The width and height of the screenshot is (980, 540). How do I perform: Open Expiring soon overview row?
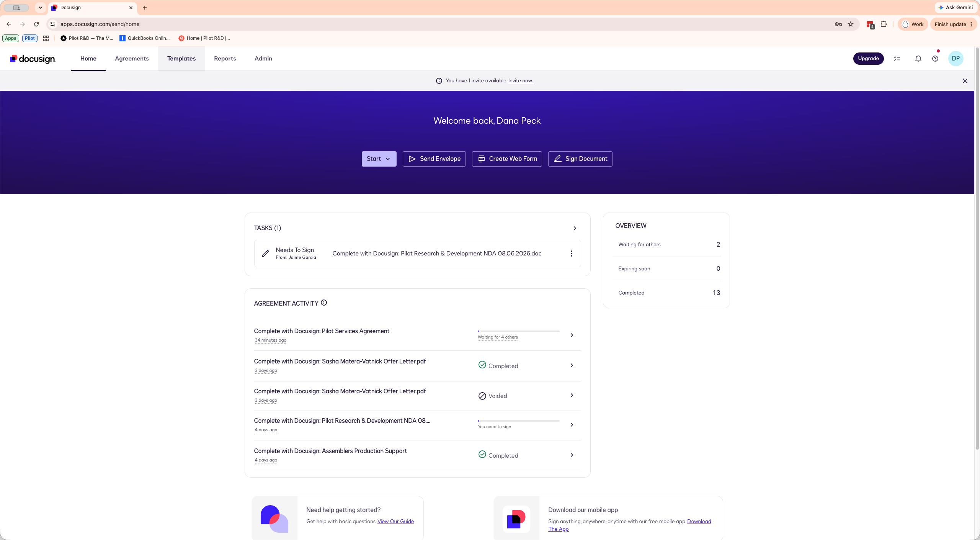666,268
